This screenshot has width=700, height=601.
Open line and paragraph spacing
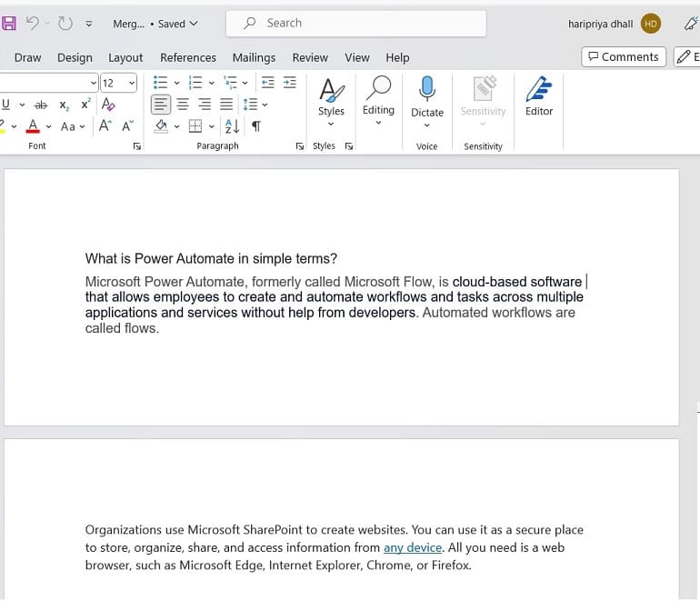point(250,105)
